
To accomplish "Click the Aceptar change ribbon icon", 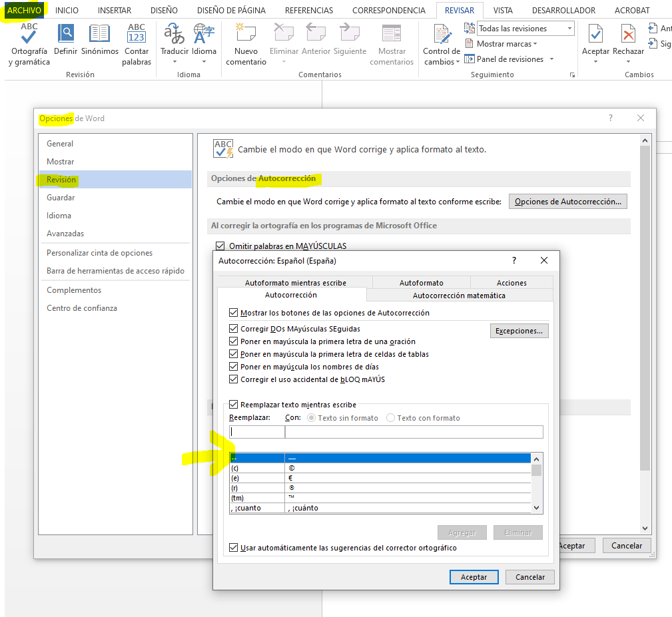I will point(595,35).
